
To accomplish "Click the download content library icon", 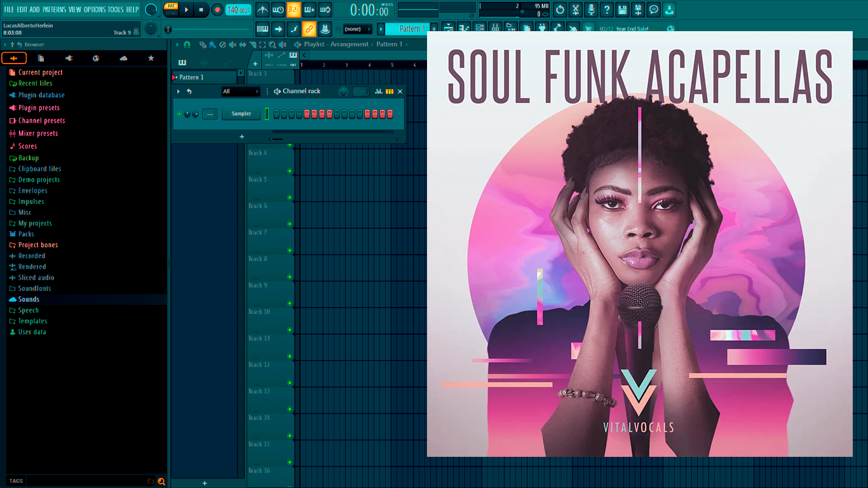I will [x=669, y=10].
